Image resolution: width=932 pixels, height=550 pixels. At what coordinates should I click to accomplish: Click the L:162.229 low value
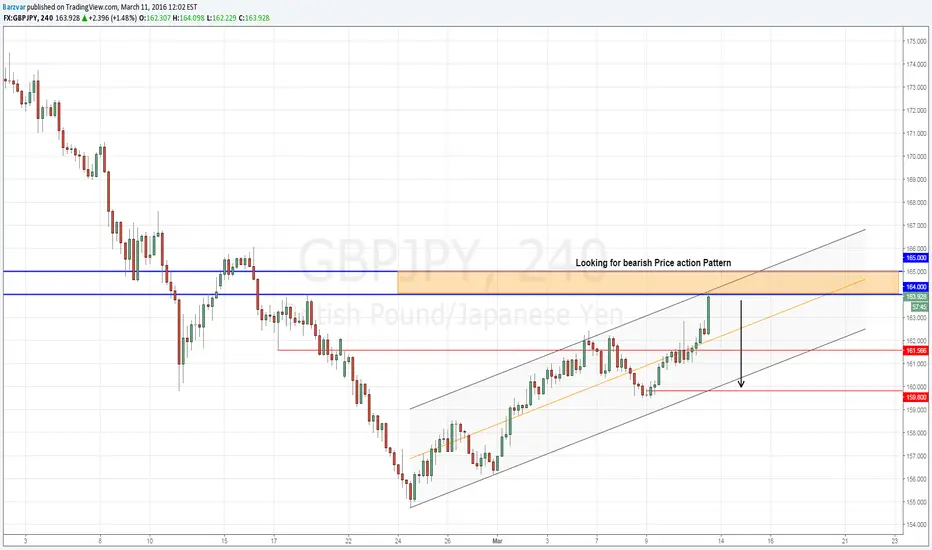[x=222, y=18]
